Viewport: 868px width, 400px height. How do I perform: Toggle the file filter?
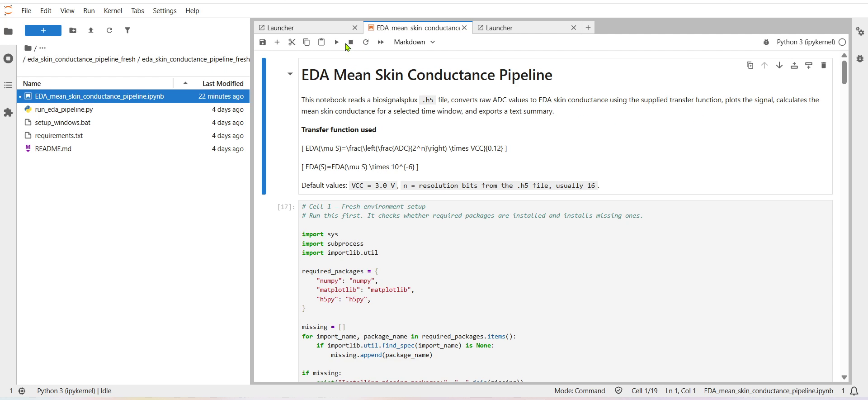pos(128,30)
